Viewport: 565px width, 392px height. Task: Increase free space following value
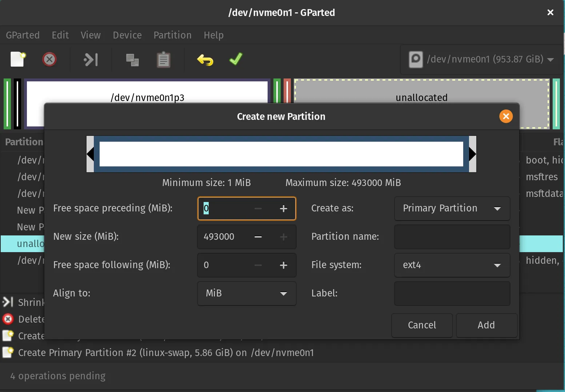point(284,265)
